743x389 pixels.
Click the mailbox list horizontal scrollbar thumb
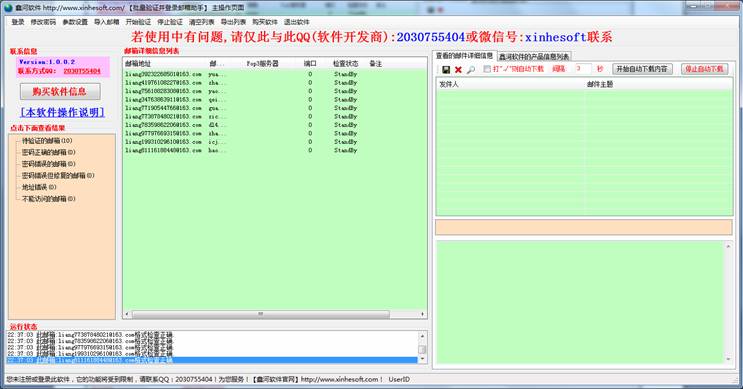point(261,314)
